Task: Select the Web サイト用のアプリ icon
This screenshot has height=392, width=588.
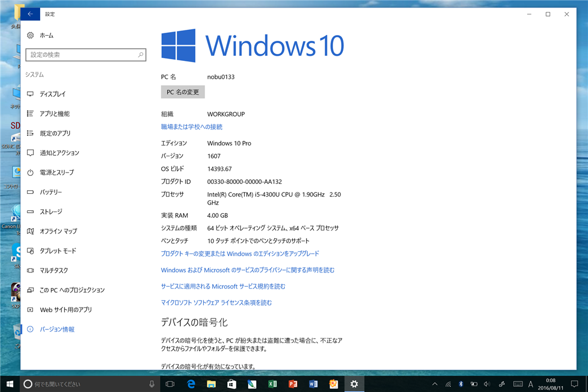Action: (30, 309)
